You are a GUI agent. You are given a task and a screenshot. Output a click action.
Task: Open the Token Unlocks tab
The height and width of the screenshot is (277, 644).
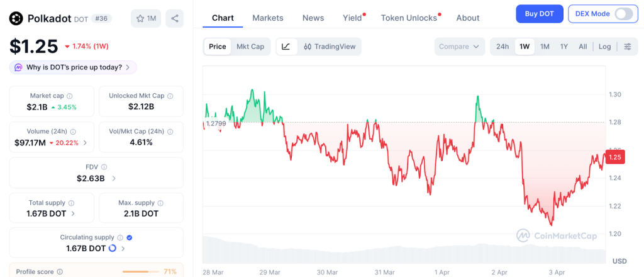tap(409, 18)
